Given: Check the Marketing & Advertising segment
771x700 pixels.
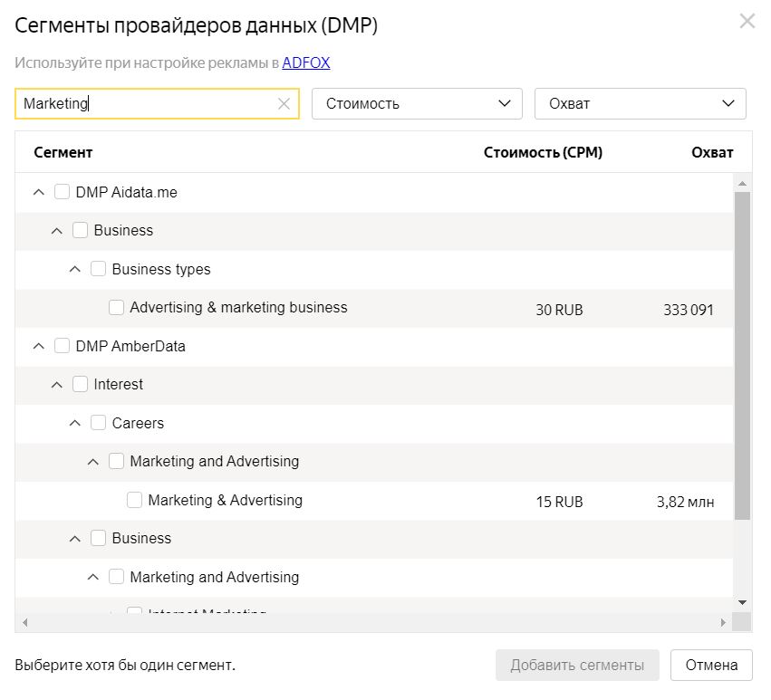Looking at the screenshot, I should click(135, 500).
